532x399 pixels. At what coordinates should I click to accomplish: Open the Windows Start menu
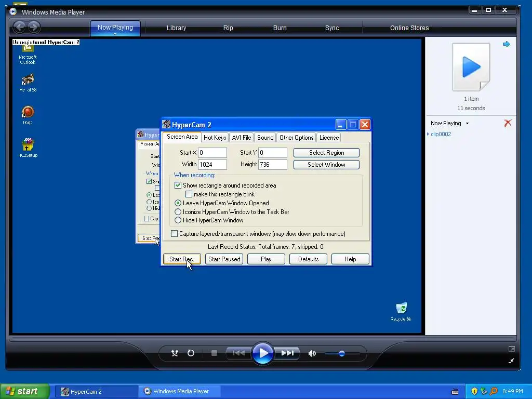click(24, 391)
